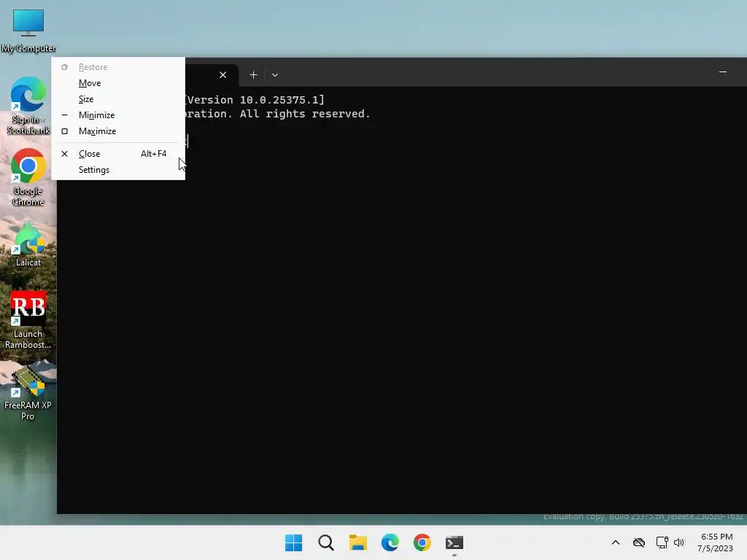Launch Chrome from the taskbar
The image size is (747, 560).
pos(422,542)
